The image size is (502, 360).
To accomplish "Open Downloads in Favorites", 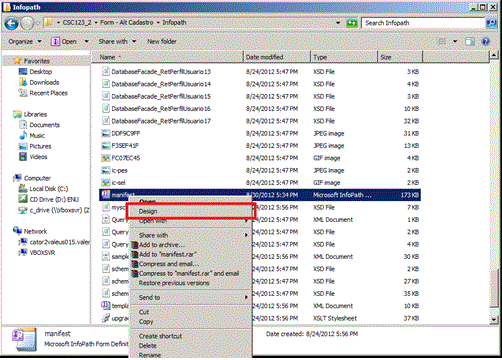I will (39, 82).
